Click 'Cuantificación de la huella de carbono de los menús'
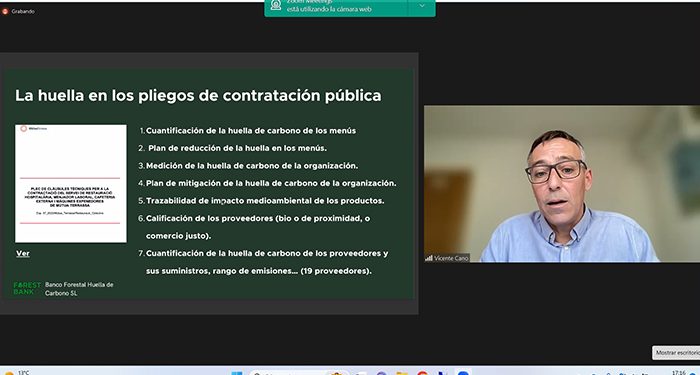Viewport: 700px width, 375px height. [251, 131]
